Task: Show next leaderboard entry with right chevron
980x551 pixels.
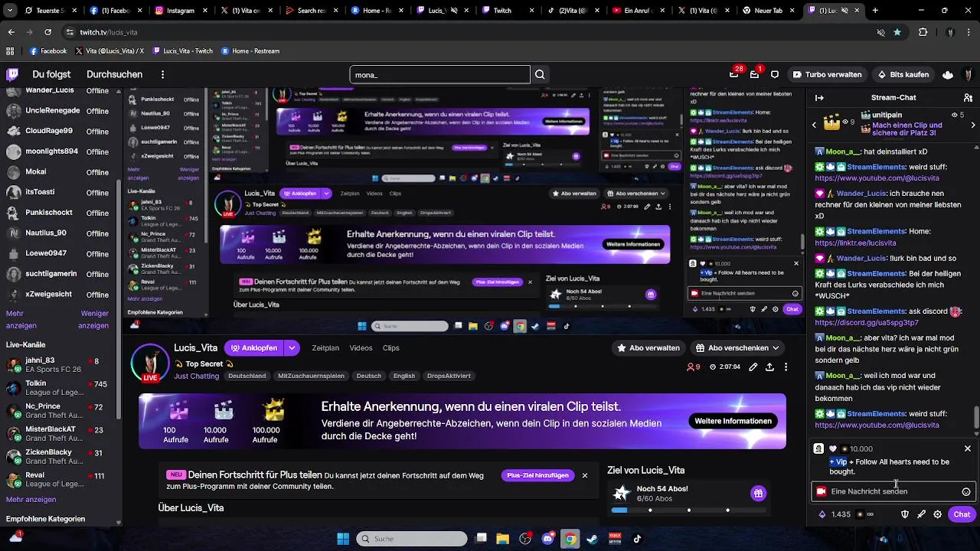Action: coord(972,124)
